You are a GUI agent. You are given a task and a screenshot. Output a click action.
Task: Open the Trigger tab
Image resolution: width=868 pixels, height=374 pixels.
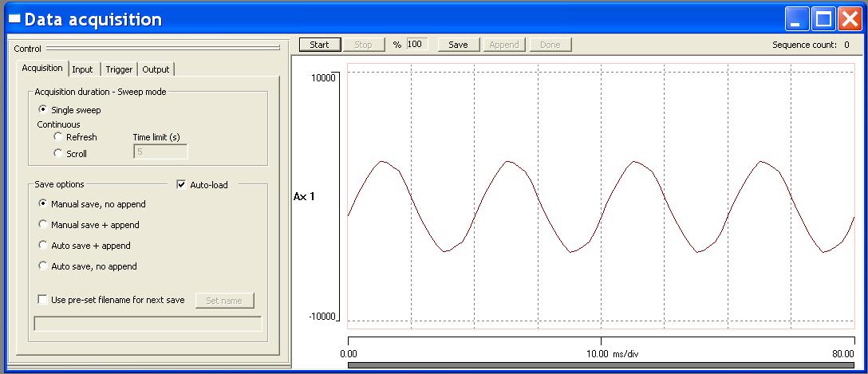pos(119,69)
